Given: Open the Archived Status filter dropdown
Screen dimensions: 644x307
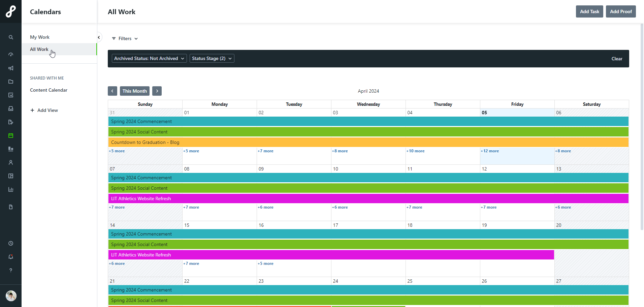Looking at the screenshot, I should (x=149, y=58).
